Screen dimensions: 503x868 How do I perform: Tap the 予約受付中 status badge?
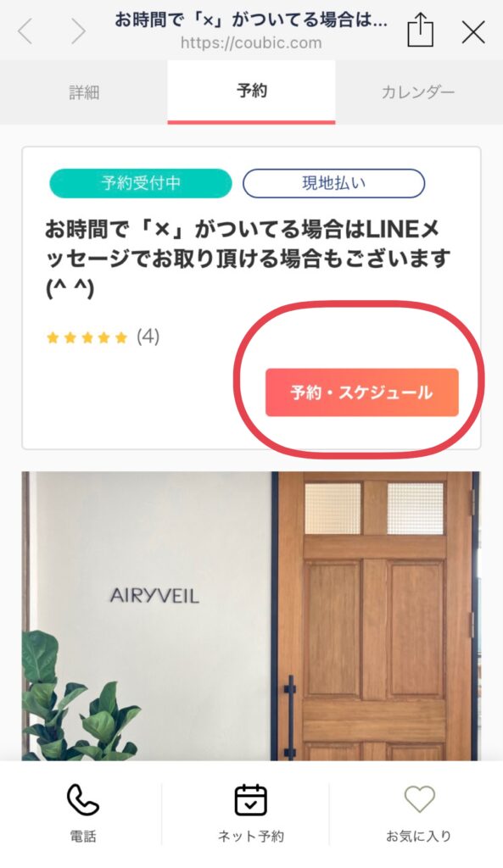[x=141, y=183]
